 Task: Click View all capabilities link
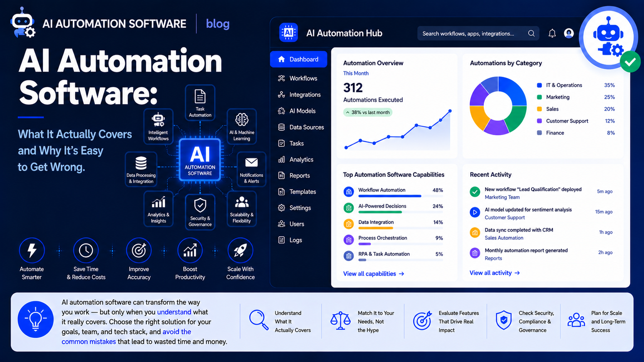pos(374,274)
